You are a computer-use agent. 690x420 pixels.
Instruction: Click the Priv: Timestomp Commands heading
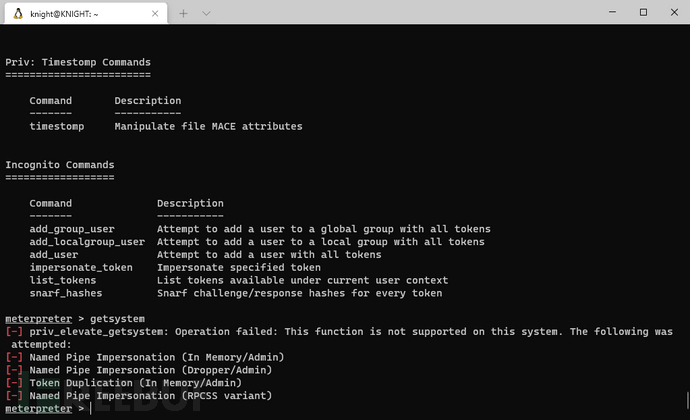point(78,62)
